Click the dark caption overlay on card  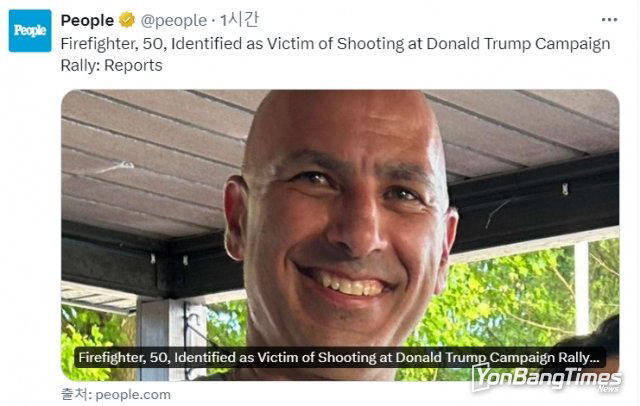tap(340, 357)
